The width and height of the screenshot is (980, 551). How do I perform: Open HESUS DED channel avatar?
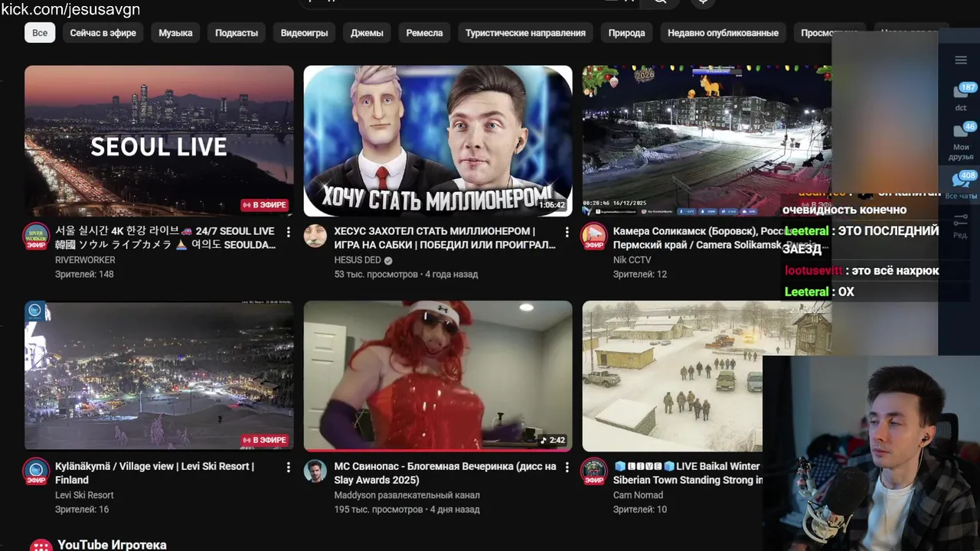pos(315,236)
